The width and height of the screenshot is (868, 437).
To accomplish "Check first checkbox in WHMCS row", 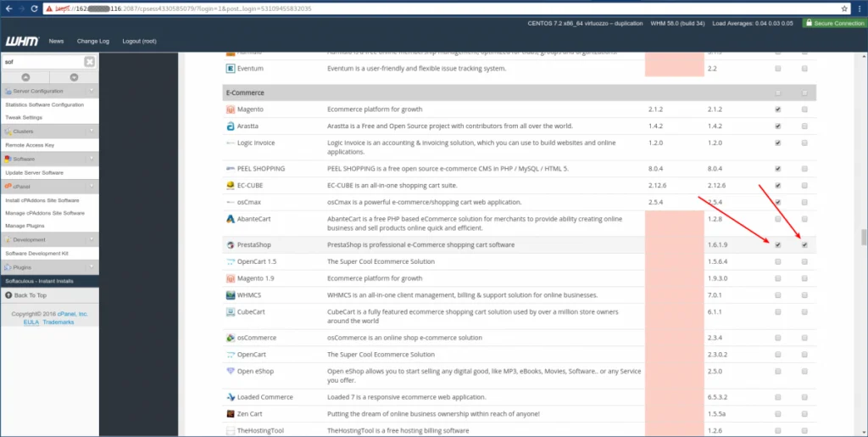I will 778,295.
